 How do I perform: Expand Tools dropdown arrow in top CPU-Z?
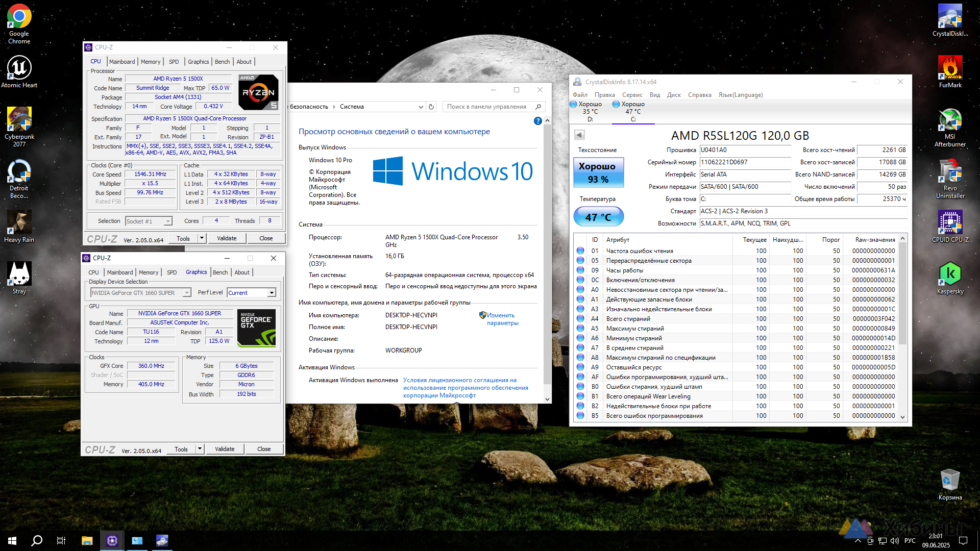(202, 238)
